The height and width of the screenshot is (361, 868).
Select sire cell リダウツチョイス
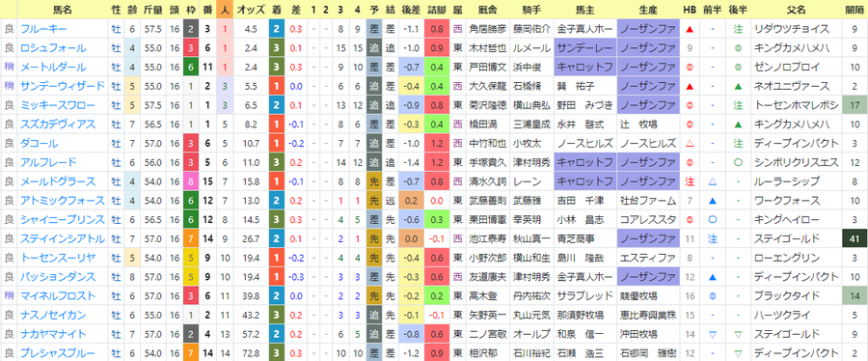[795, 29]
